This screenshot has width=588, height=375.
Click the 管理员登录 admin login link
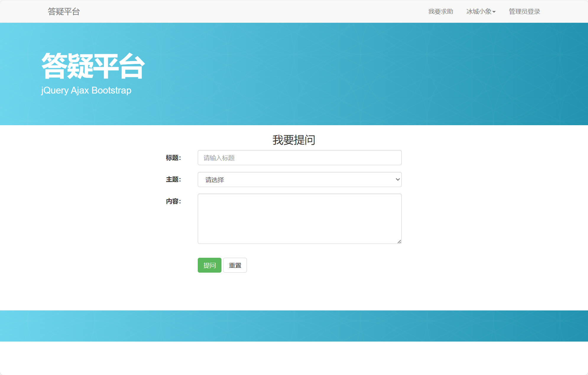coord(524,12)
